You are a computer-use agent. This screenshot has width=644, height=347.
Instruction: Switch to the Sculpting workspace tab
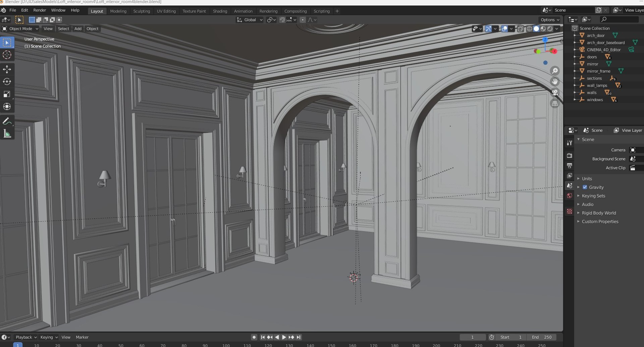[142, 11]
